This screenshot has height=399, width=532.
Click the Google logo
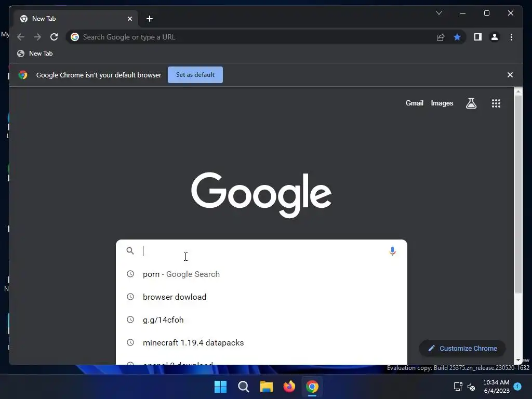(261, 195)
